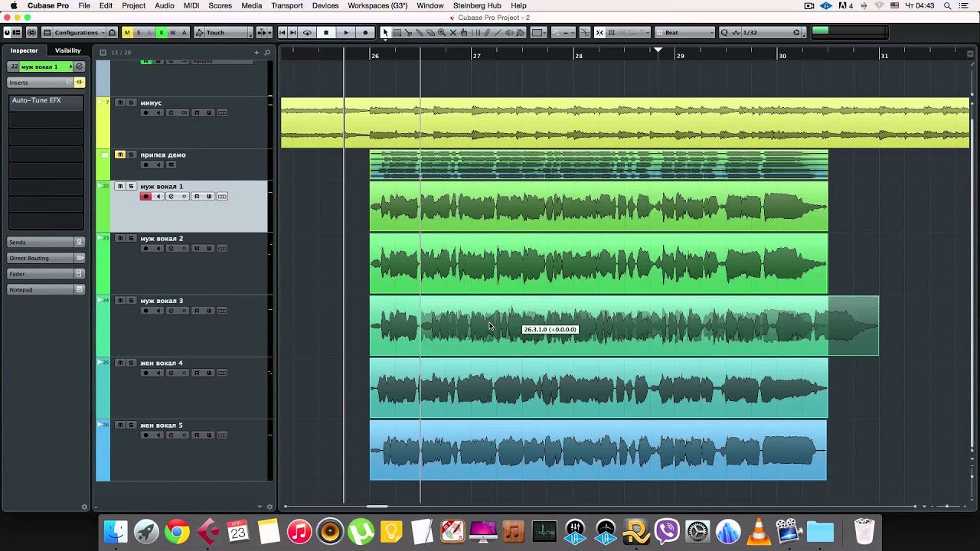Expand the Inserts section in Inspector
Screen dimensions: 980x551
38,82
